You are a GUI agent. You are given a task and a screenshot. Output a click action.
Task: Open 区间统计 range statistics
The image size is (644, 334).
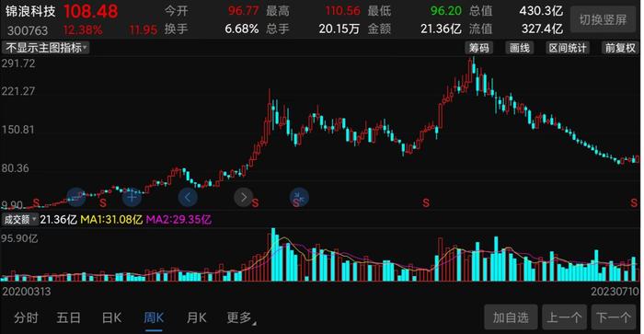click(x=568, y=48)
